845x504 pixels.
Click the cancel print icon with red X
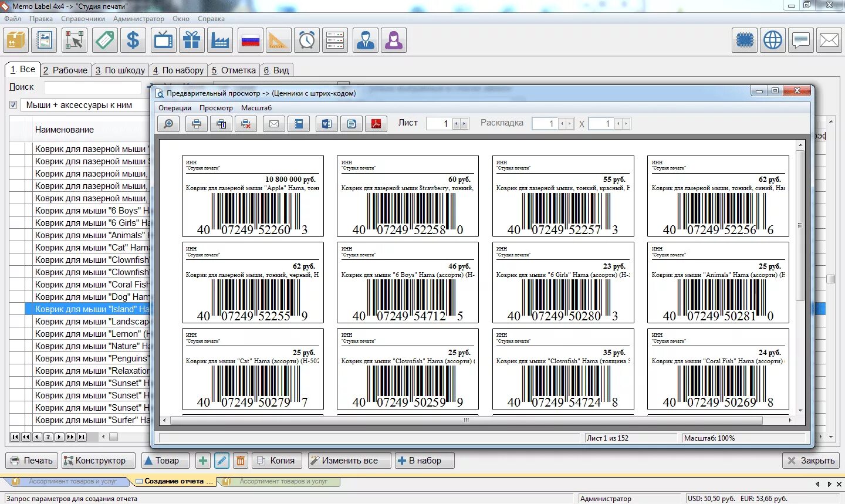[x=246, y=124]
